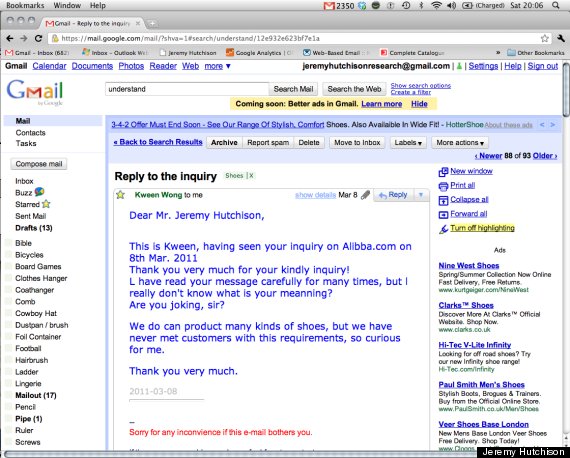Open the Mailout (17) label

click(36, 395)
